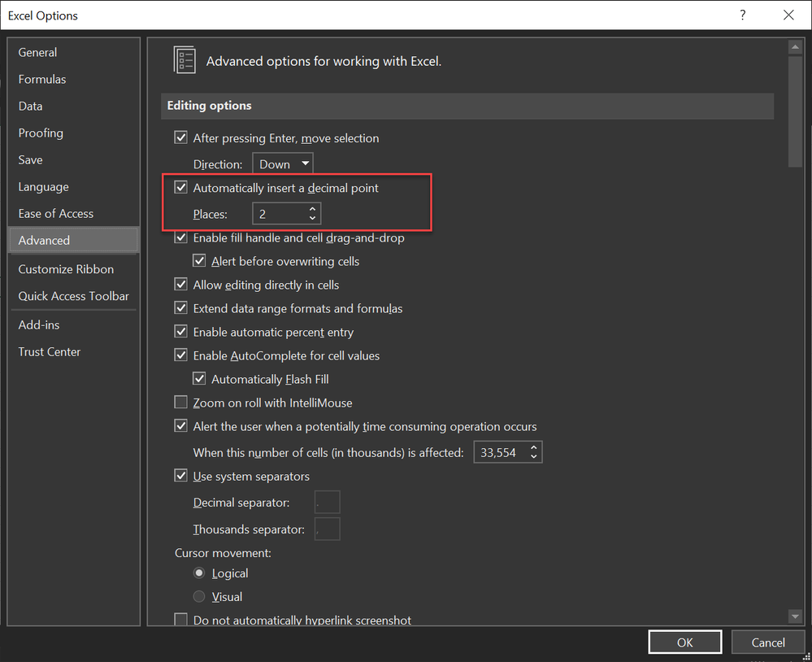Viewport: 812px width, 662px height.
Task: Toggle Enable automatic percent entry
Action: pyautogui.click(x=180, y=332)
